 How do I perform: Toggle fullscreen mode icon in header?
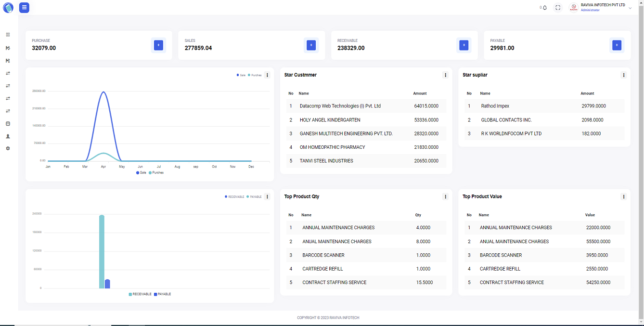[558, 8]
